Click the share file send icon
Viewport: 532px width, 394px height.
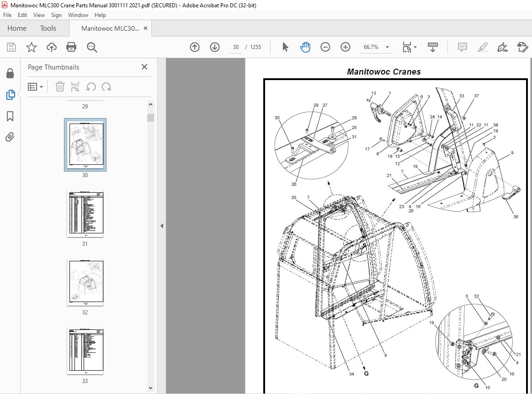tap(522, 47)
